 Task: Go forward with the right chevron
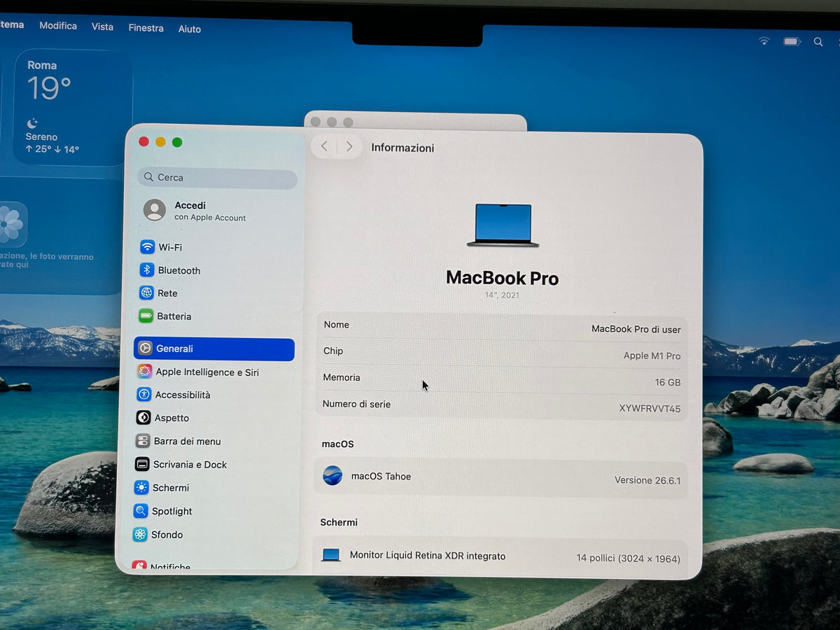(x=349, y=146)
